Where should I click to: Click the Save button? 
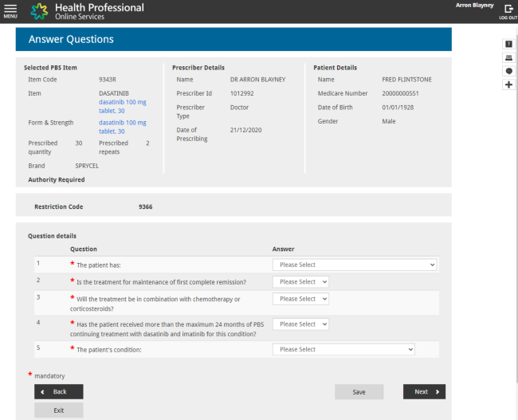359,391
